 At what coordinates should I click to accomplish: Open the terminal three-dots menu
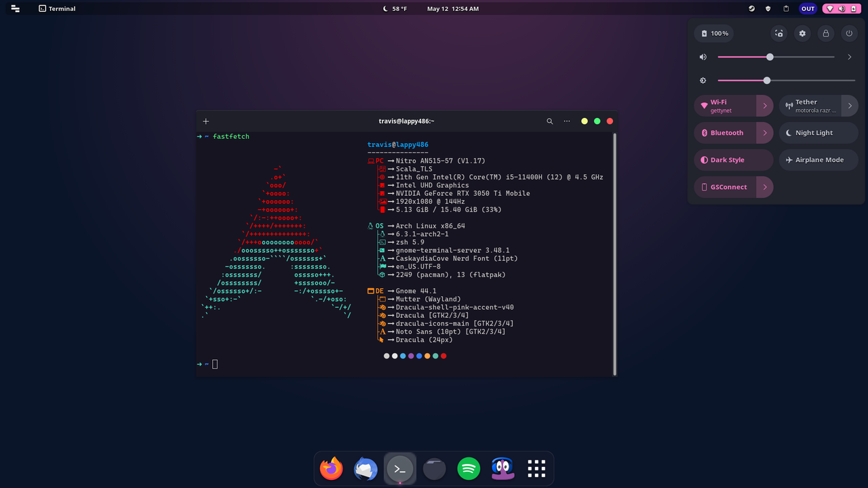[567, 121]
